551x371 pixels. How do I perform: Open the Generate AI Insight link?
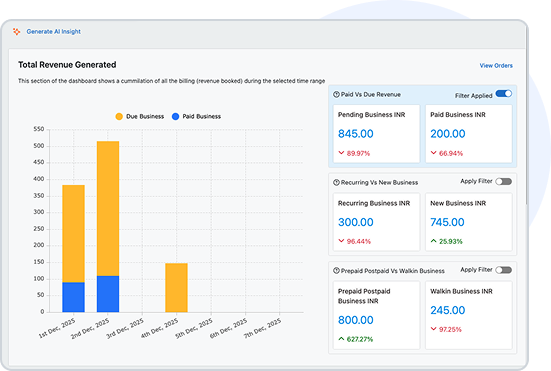[53, 32]
